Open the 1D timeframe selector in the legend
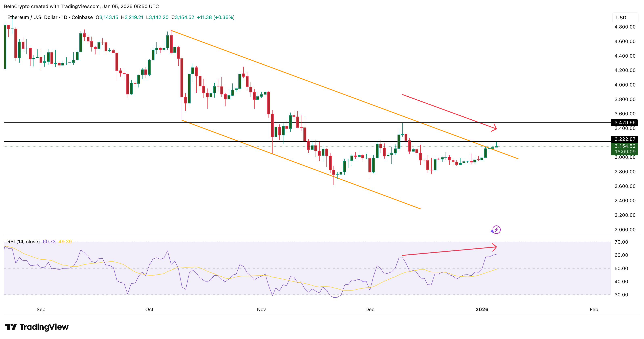Viewport: 644px width, 339px height. 65,18
